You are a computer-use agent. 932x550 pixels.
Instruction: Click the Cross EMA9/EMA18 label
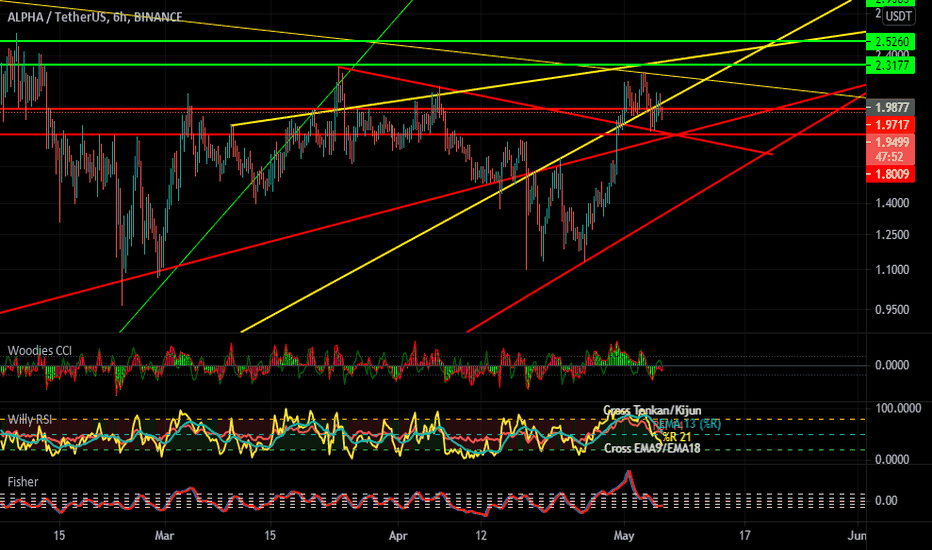[652, 448]
